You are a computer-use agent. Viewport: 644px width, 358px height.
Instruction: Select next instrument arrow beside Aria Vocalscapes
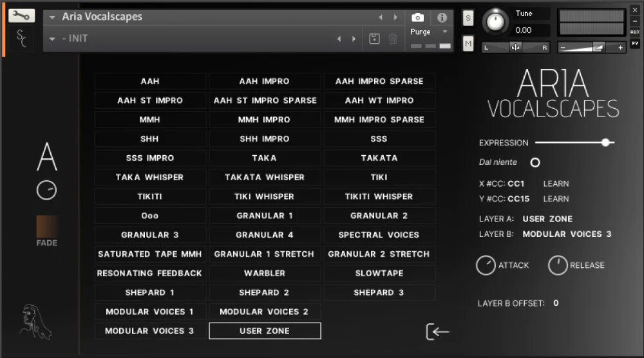[x=395, y=17]
